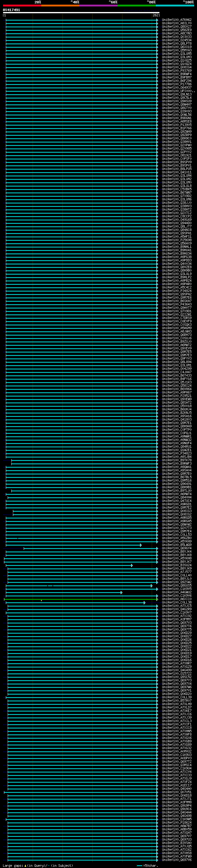Select hit label UniRef100_B5LWQ9

tap(177, 544)
